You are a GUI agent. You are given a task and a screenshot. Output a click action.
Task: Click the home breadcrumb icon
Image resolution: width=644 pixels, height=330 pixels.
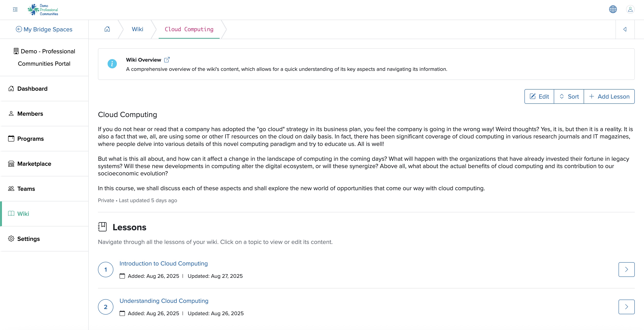[x=107, y=29]
